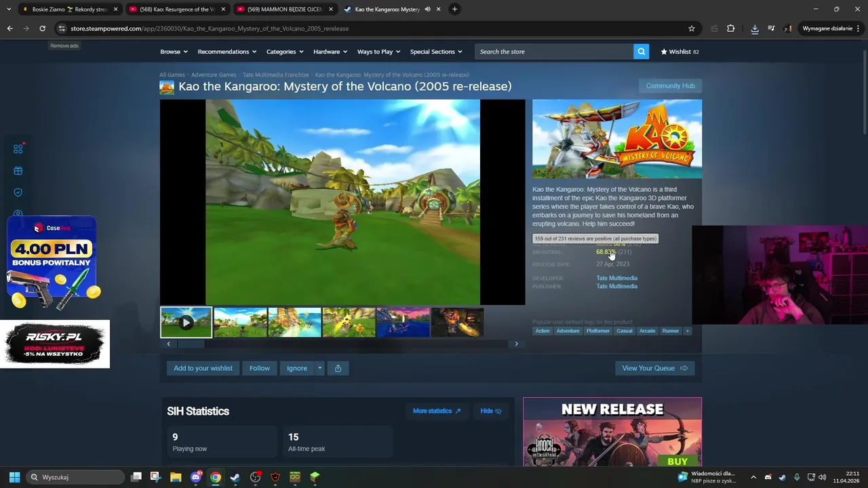
Task: Click the Wymagane działanie button
Action: point(831,28)
